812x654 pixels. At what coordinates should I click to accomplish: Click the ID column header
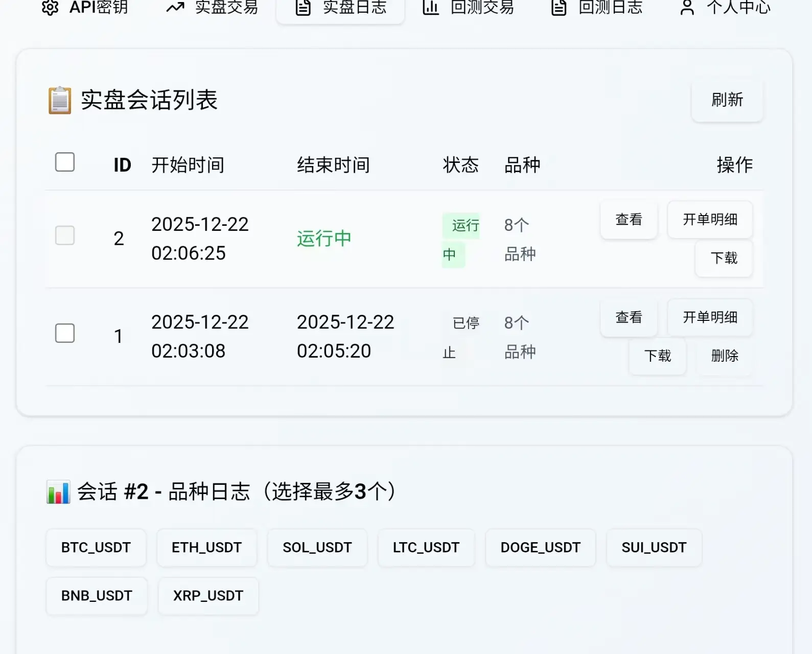click(x=122, y=165)
